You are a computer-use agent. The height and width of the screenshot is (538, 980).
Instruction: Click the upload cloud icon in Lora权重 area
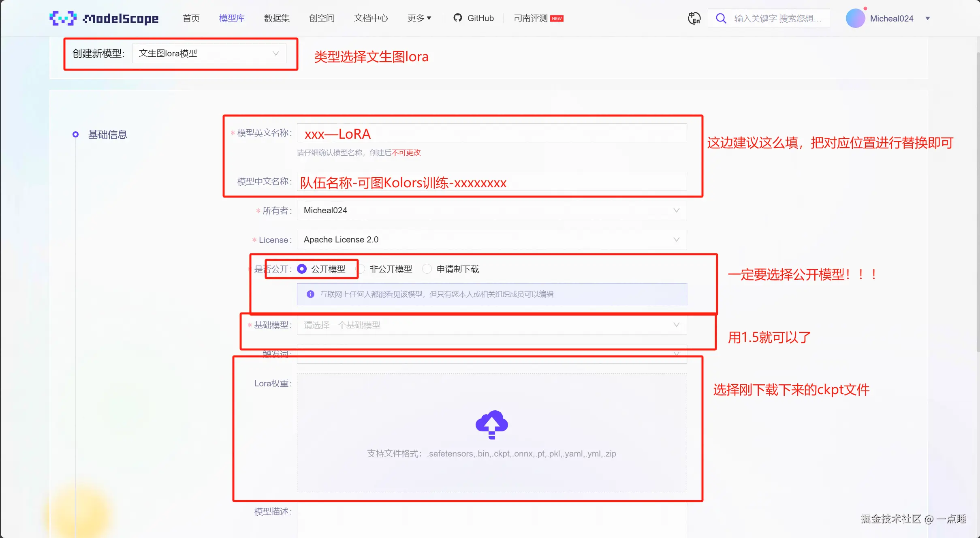point(491,424)
